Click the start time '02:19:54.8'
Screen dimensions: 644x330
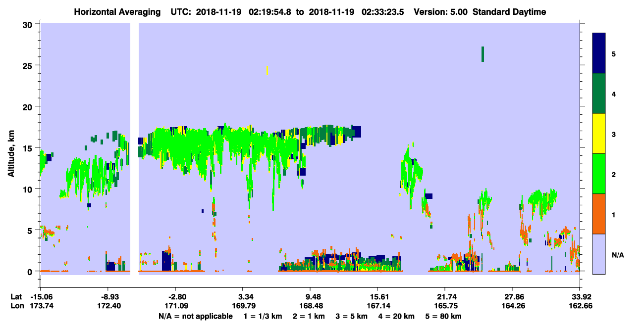[269, 12]
